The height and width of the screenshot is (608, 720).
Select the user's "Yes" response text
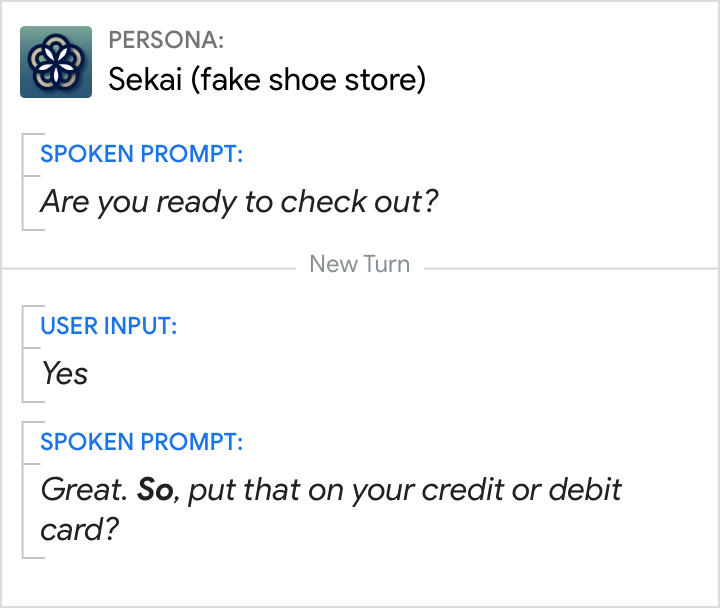click(x=64, y=374)
